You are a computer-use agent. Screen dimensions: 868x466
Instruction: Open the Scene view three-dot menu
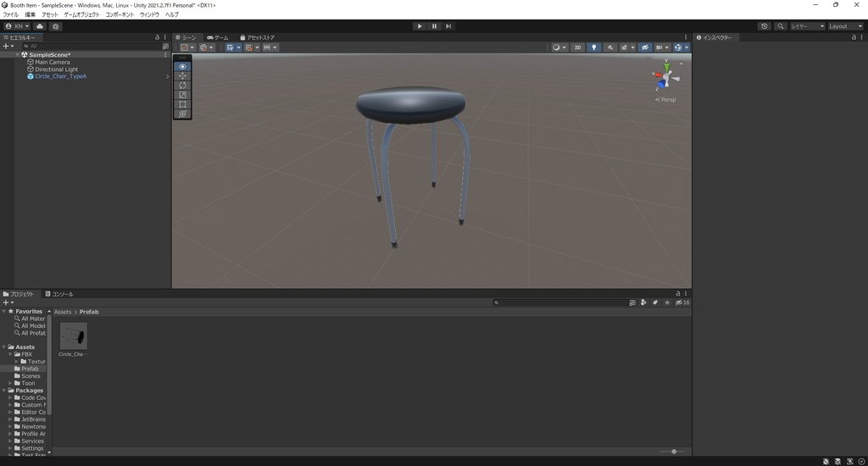(686, 37)
